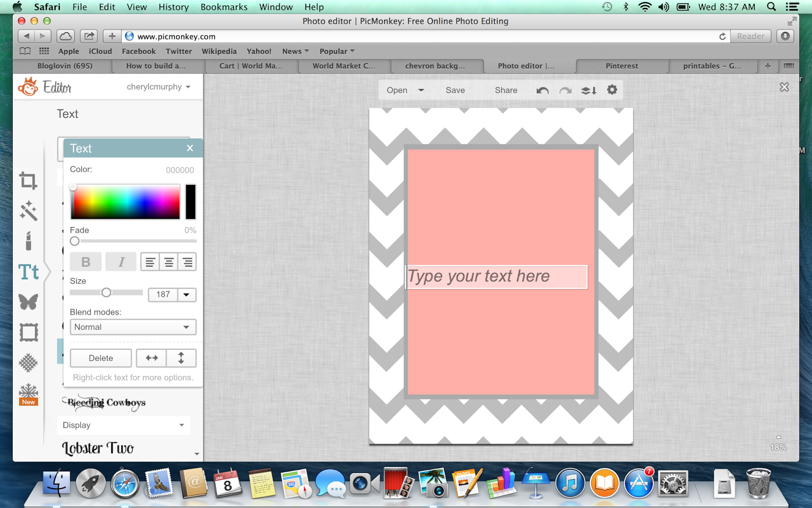Open the text size dropdown arrow
812x508 pixels.
click(x=186, y=295)
